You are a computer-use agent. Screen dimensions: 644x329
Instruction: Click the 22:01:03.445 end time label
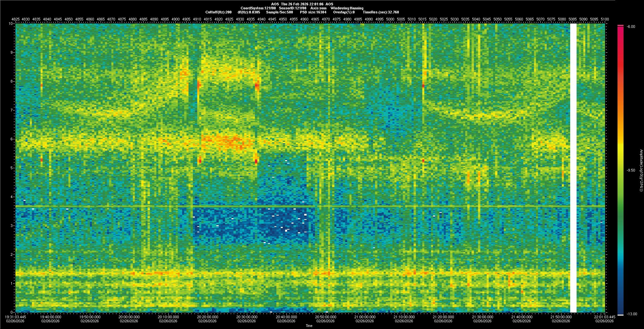(x=605, y=317)
